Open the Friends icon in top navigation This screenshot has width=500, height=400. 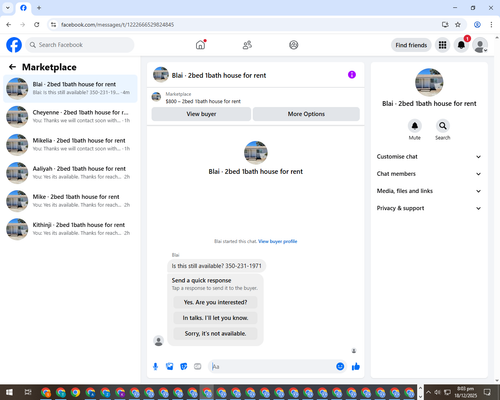point(247,45)
